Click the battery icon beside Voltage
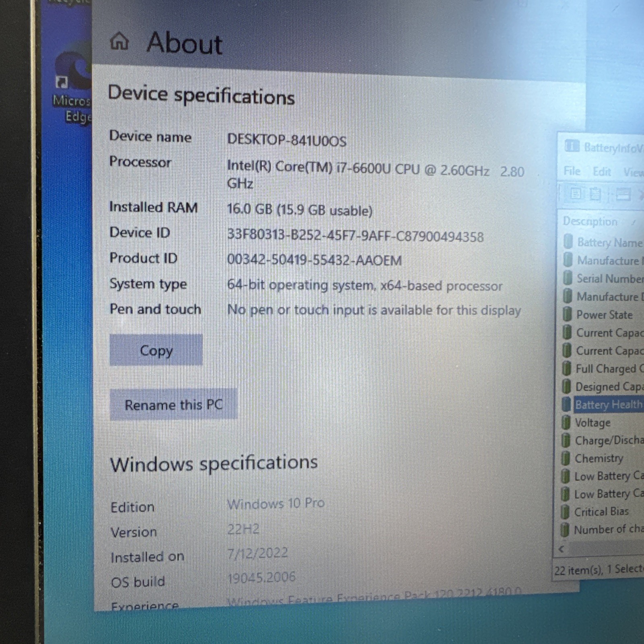644x644 pixels. click(x=566, y=422)
